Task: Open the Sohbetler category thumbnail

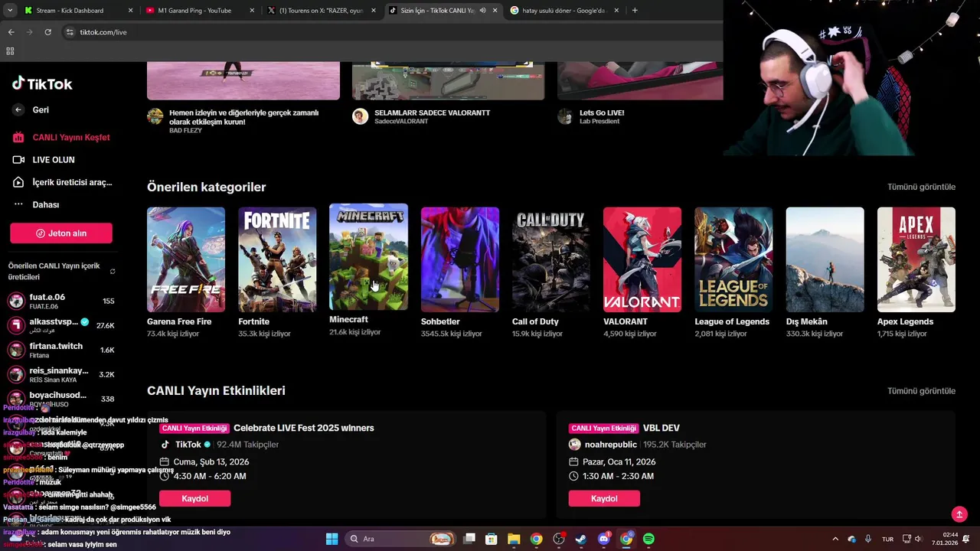Action: pyautogui.click(x=459, y=259)
